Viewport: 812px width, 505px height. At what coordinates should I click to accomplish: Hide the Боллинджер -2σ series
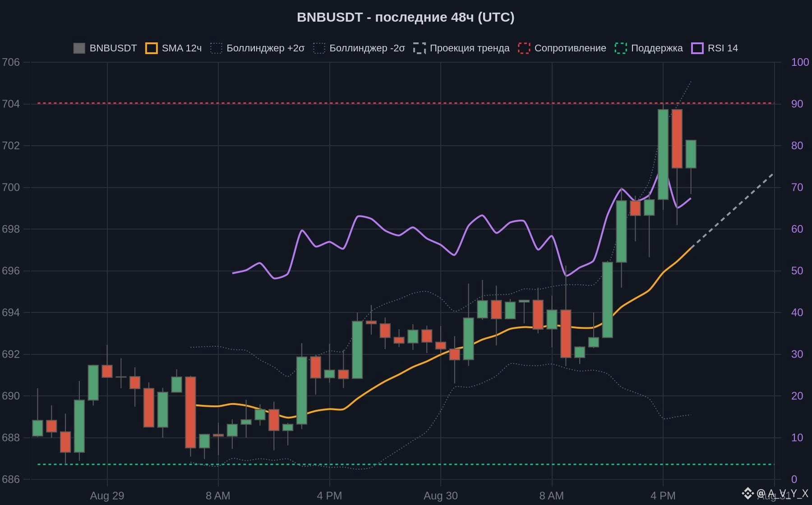(x=359, y=48)
